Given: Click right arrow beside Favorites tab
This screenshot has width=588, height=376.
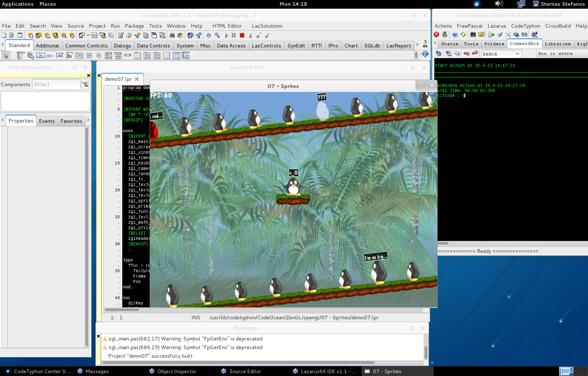Looking at the screenshot, I should point(88,120).
